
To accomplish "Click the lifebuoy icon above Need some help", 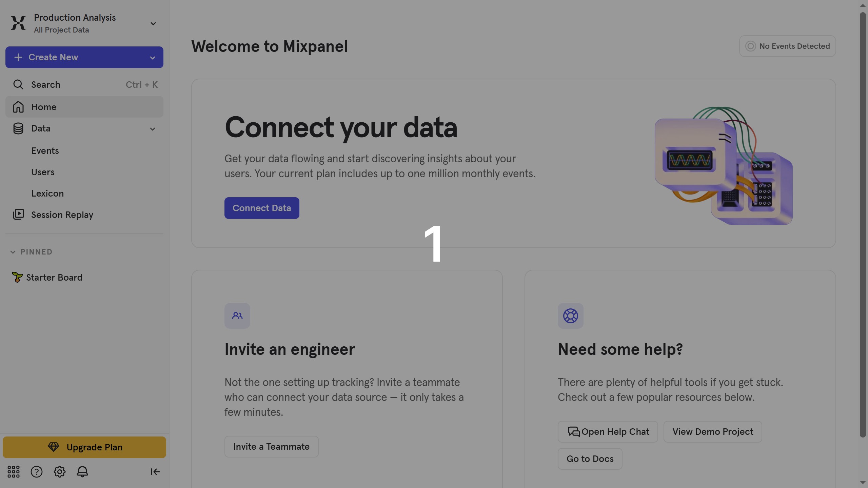I will point(571,316).
